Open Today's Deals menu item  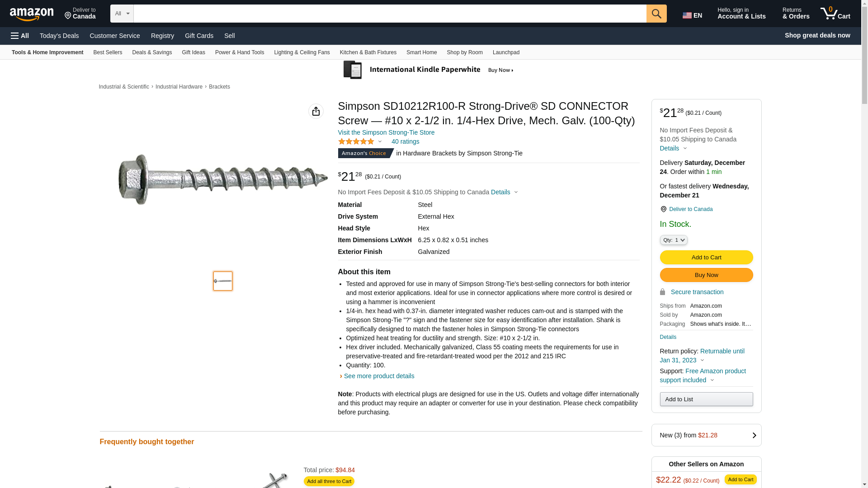click(x=59, y=36)
